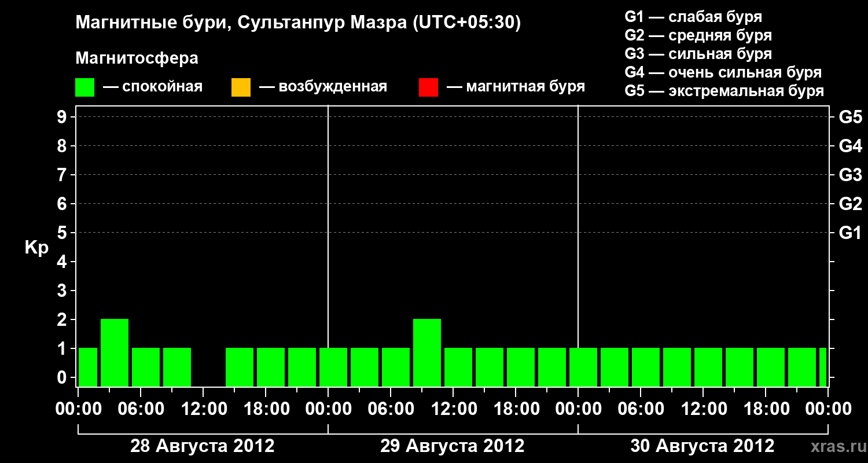This screenshot has width=868, height=463.
Task: Click the first green bar at 00:00 on 28 August
Action: [88, 367]
